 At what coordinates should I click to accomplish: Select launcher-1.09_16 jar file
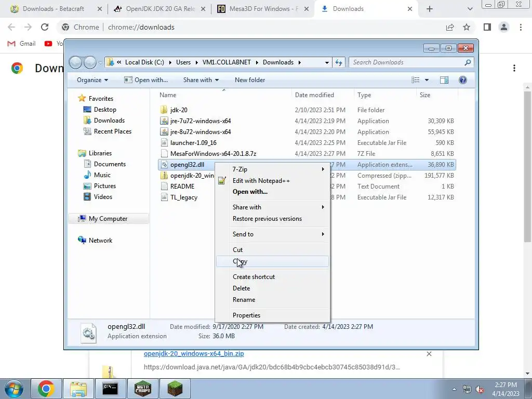tap(193, 143)
